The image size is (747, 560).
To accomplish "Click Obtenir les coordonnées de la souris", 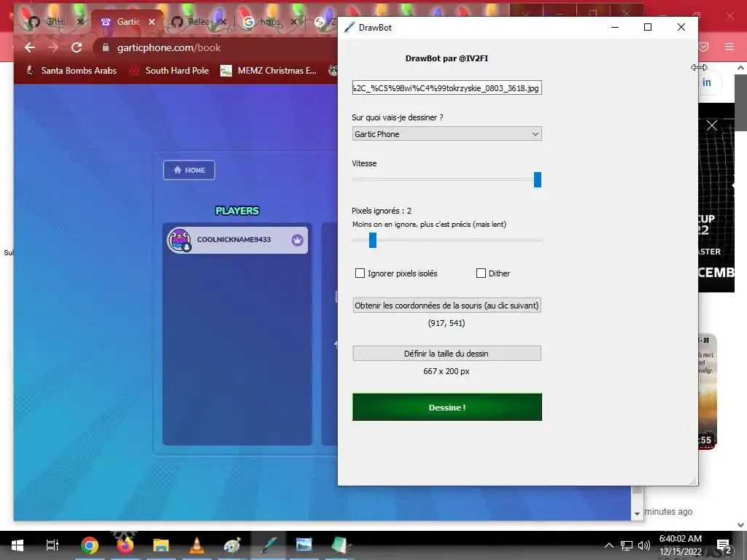I will [x=447, y=306].
